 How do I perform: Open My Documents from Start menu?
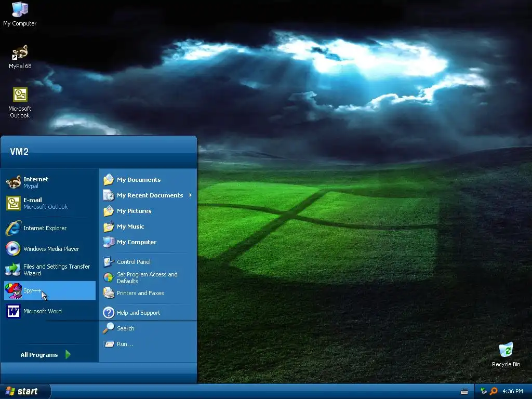tap(148, 179)
